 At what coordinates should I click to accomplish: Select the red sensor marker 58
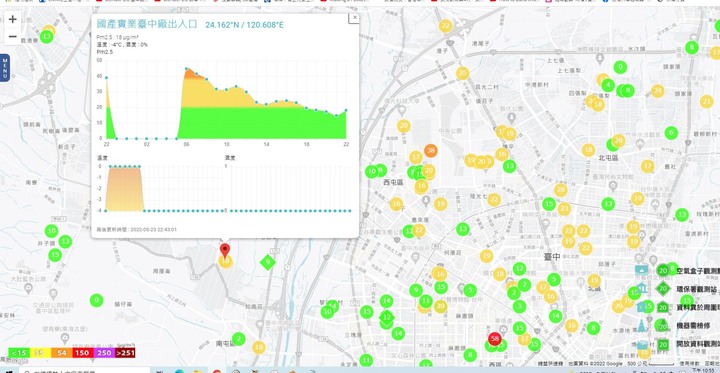495,339
